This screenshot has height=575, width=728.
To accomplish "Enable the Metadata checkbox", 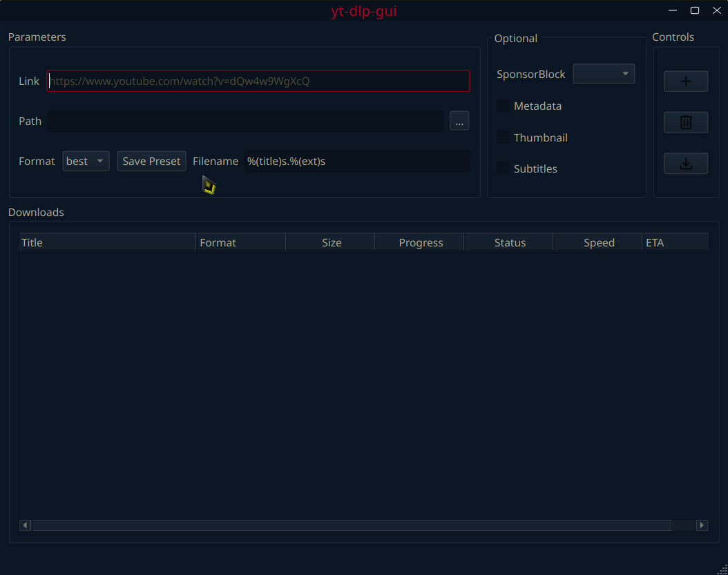I will click(504, 106).
